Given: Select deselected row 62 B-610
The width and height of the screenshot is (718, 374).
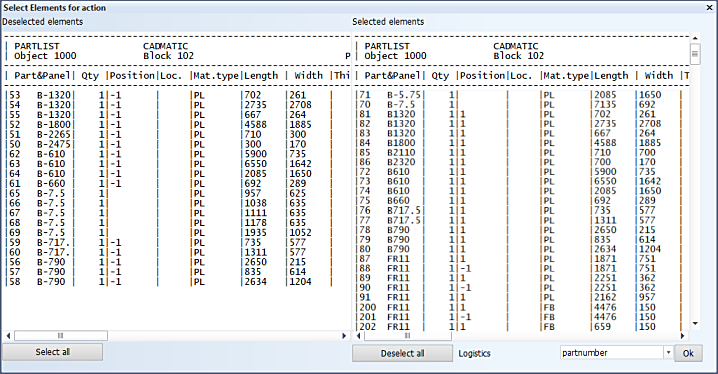Looking at the screenshot, I should coord(177,154).
